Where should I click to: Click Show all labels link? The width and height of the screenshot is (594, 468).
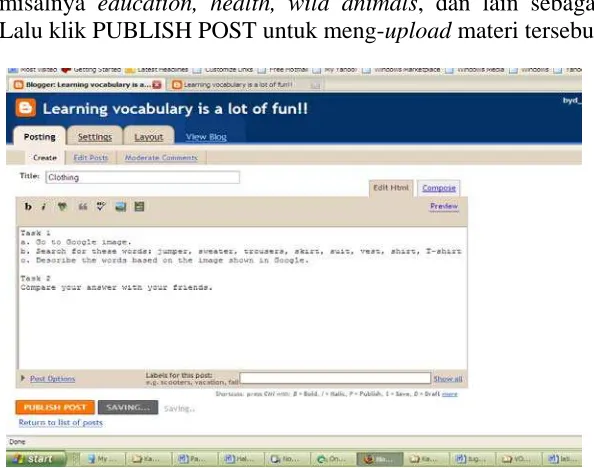pos(448,379)
